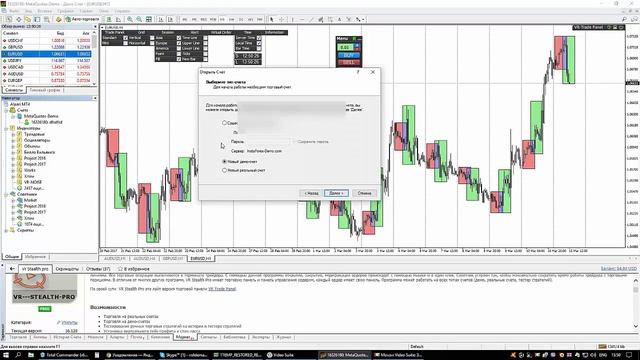Open the Вставка menu
Image resolution: width=640 pixels, height=360 pixels.
45,11
